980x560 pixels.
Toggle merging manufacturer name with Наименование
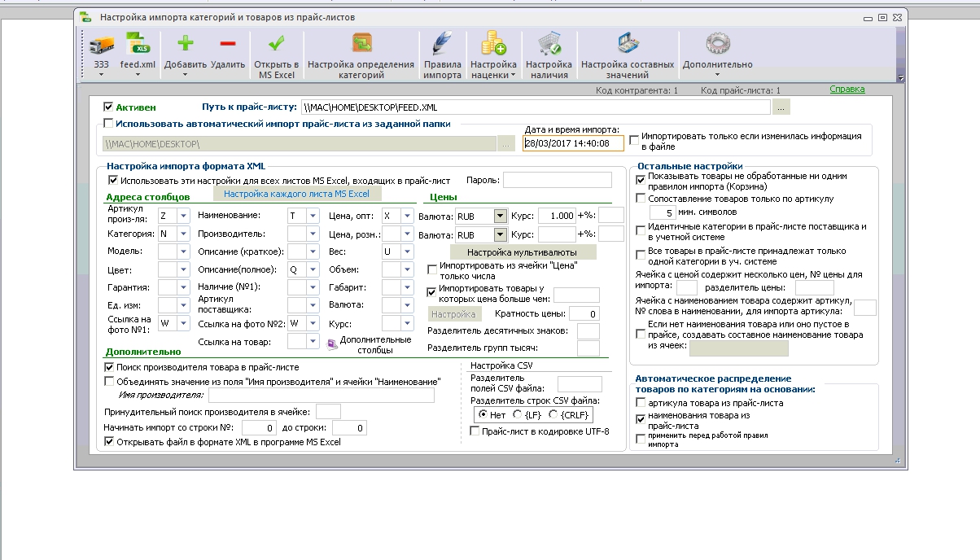(x=109, y=381)
